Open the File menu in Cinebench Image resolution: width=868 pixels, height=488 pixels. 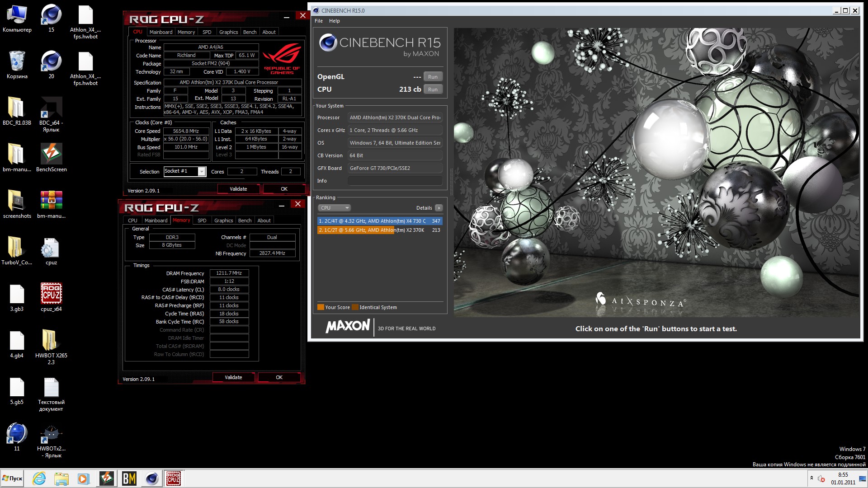coord(319,21)
